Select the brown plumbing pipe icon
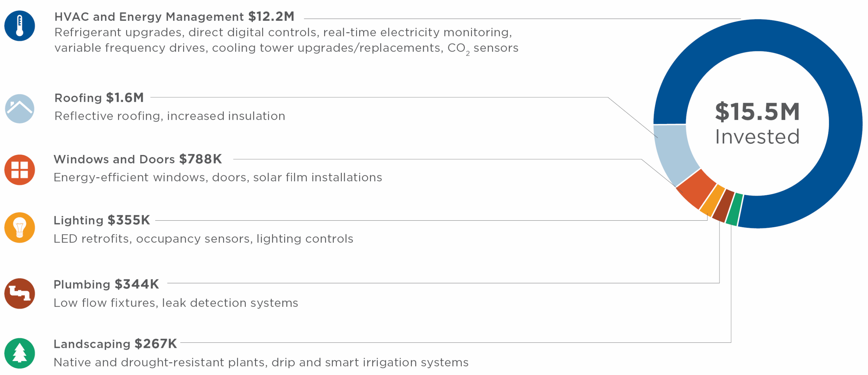This screenshot has width=868, height=375. pyautogui.click(x=20, y=293)
